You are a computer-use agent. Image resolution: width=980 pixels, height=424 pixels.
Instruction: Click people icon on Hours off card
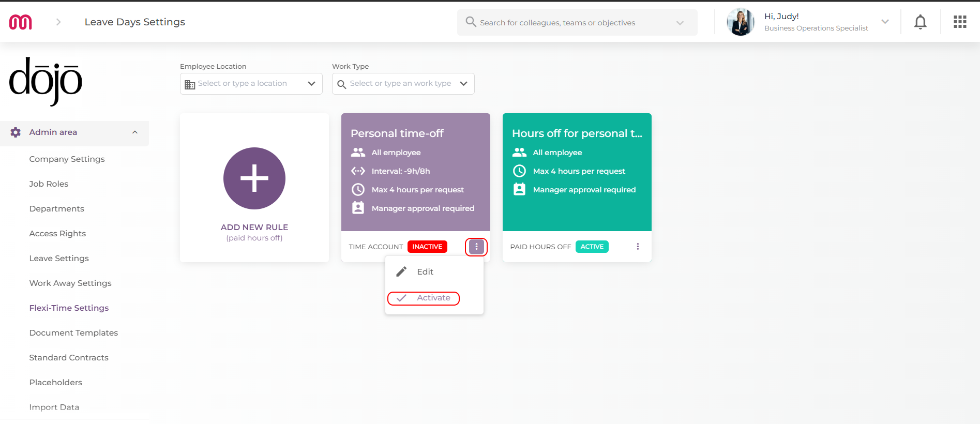pos(519,153)
